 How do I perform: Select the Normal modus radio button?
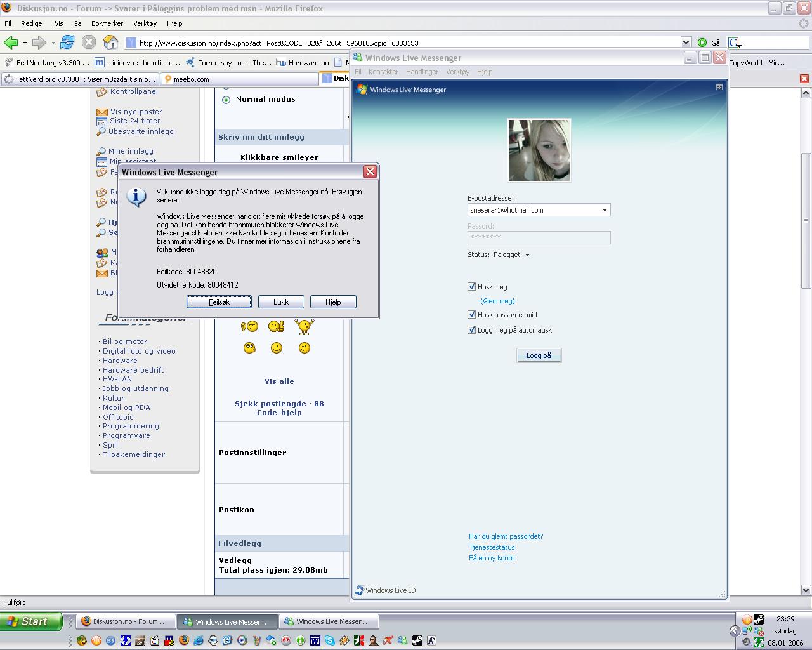tap(226, 100)
